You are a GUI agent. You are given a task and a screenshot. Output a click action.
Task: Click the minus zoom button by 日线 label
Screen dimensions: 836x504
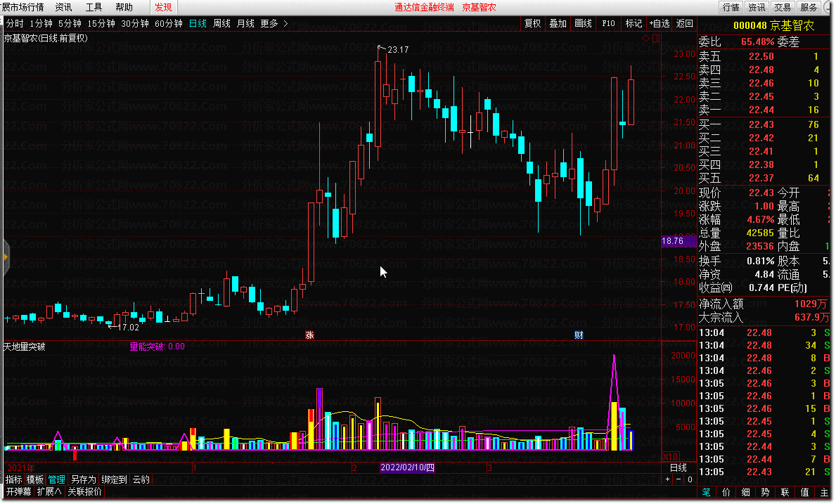(x=679, y=479)
